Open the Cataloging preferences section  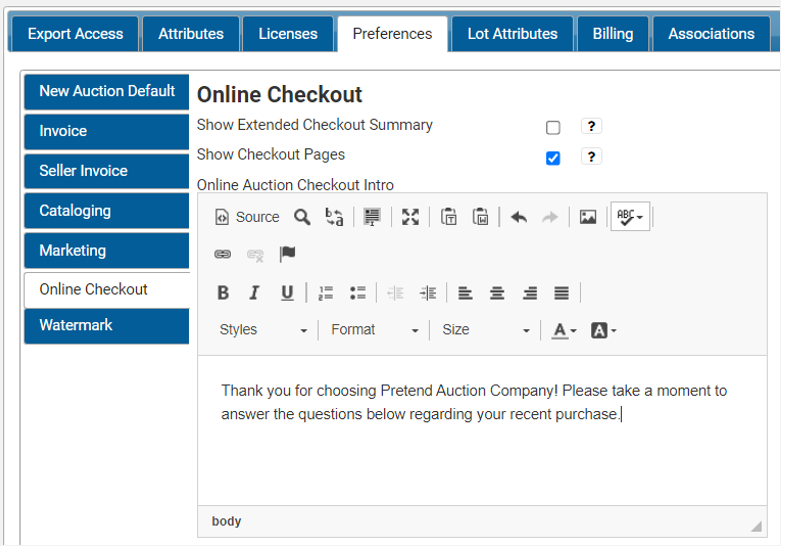[107, 211]
